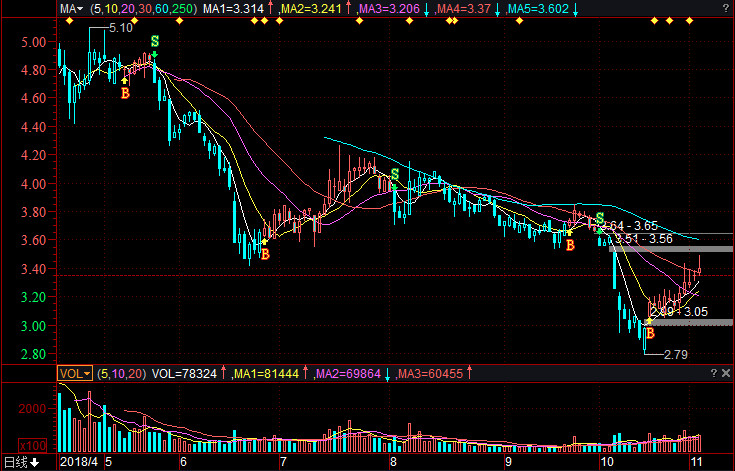Click the B buy marker in late June
The width and height of the screenshot is (735, 471).
point(265,255)
